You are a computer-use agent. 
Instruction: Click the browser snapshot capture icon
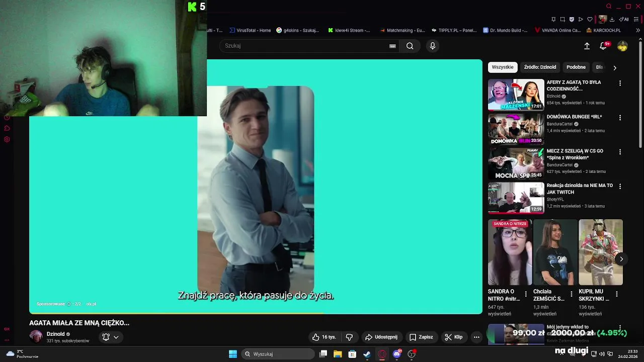pyautogui.click(x=562, y=20)
